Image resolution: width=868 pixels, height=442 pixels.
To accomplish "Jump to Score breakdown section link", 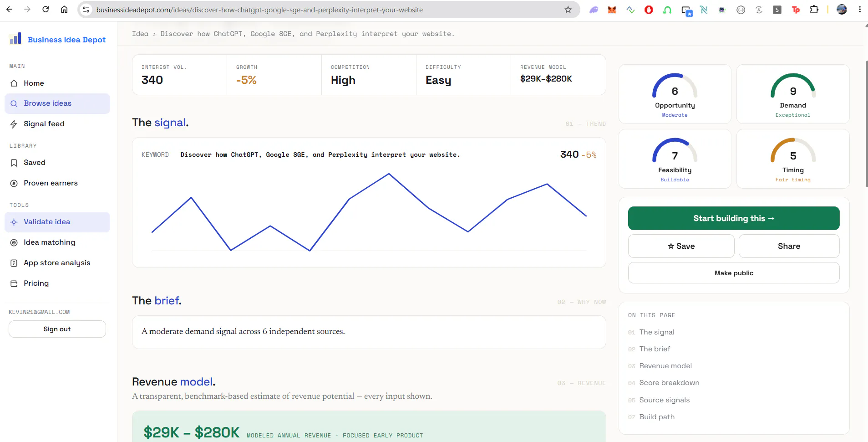I will coord(669,383).
